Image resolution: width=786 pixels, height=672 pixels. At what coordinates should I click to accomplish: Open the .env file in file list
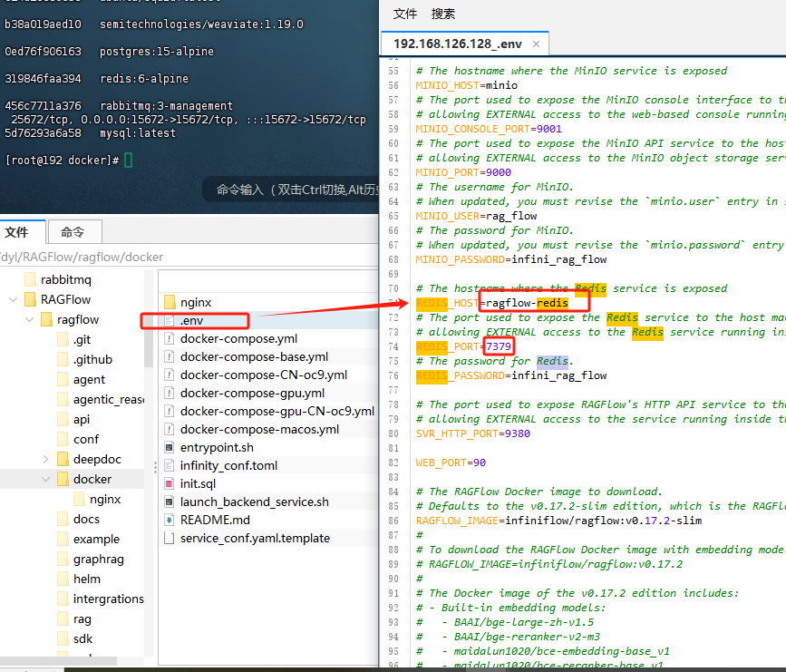(190, 320)
